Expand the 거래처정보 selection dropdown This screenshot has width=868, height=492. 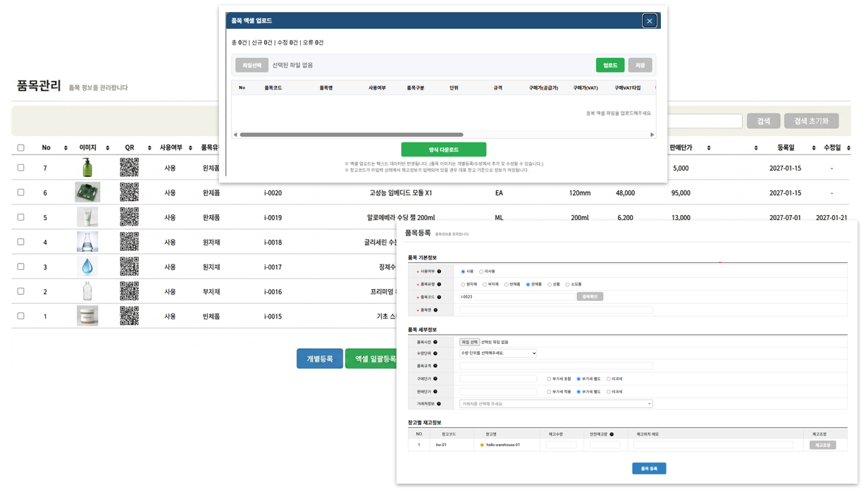(x=556, y=404)
